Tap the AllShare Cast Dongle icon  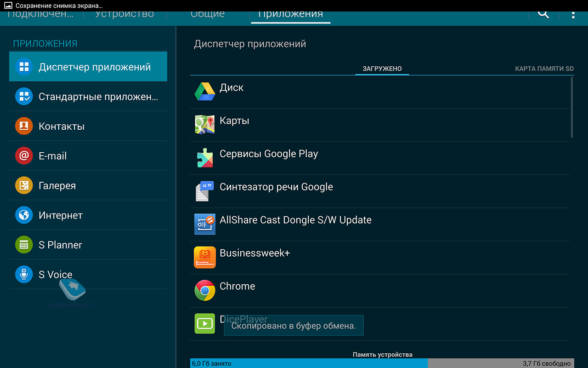[x=204, y=224]
